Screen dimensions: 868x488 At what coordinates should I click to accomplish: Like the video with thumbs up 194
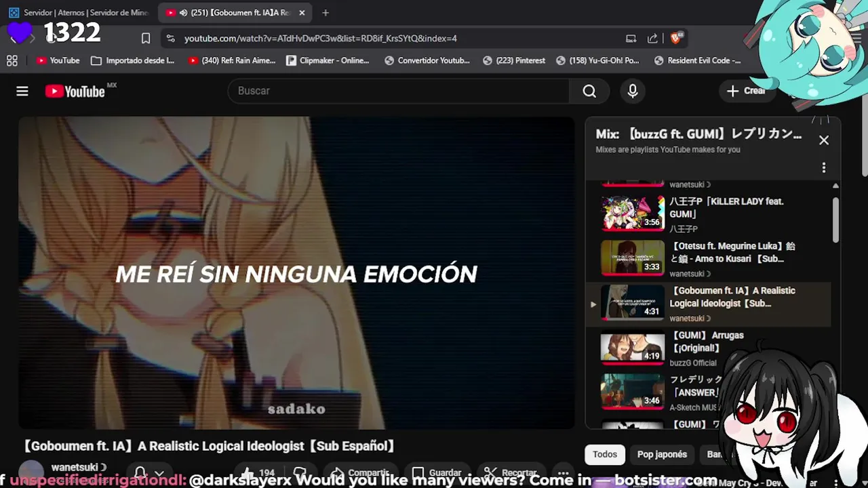click(x=258, y=473)
